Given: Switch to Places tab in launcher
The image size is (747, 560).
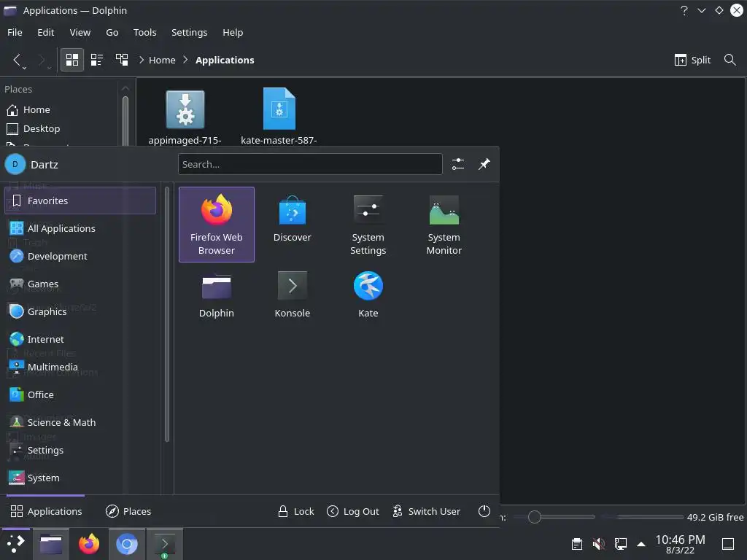Looking at the screenshot, I should pos(128,511).
